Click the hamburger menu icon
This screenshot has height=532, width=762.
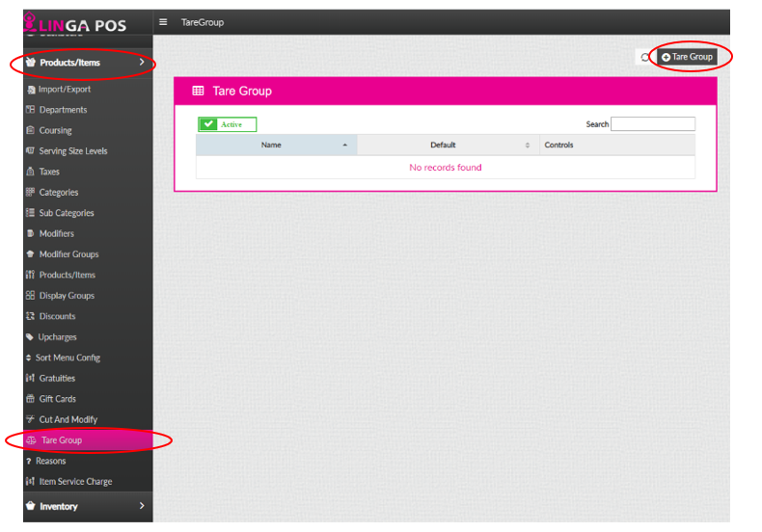tap(163, 22)
